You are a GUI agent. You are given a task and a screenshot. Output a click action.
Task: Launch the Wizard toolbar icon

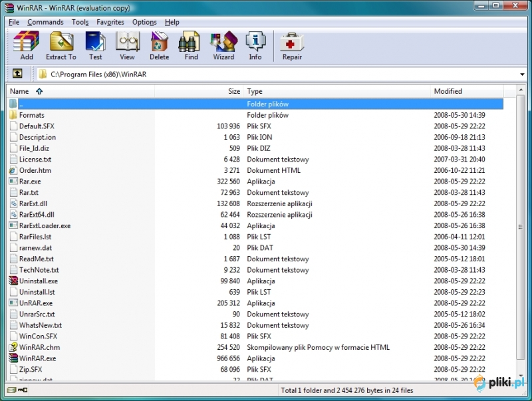[223, 41]
